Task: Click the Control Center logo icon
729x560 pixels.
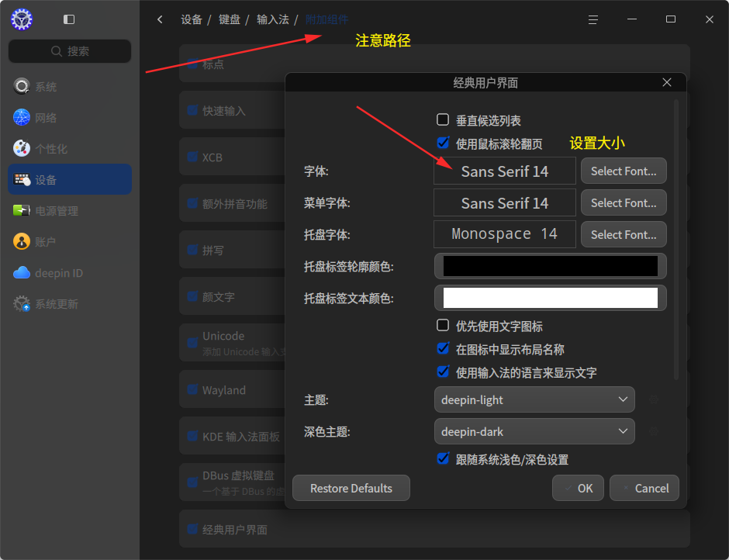Action: click(22, 19)
